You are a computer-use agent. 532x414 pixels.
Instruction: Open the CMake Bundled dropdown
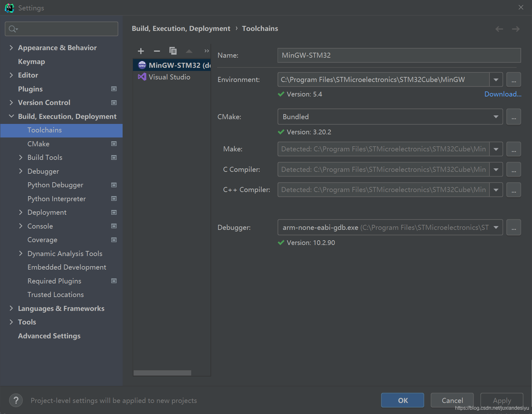click(496, 117)
